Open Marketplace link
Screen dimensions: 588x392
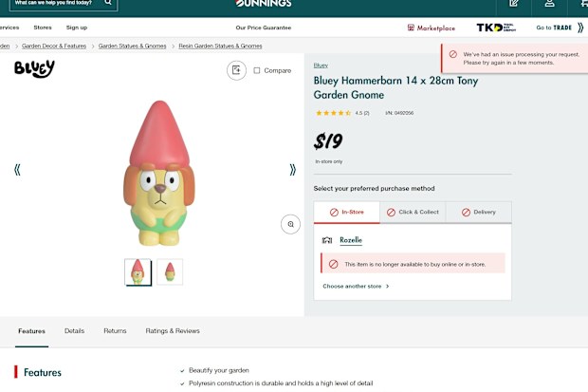click(432, 28)
